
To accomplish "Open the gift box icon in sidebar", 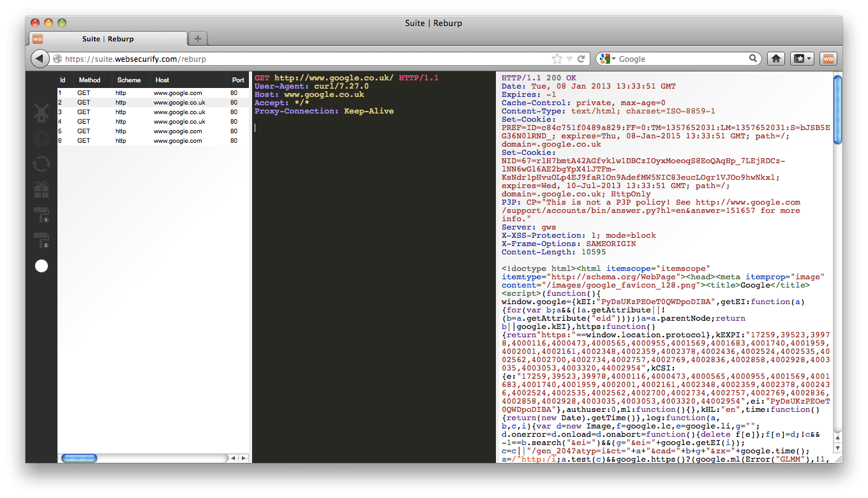I will click(41, 189).
